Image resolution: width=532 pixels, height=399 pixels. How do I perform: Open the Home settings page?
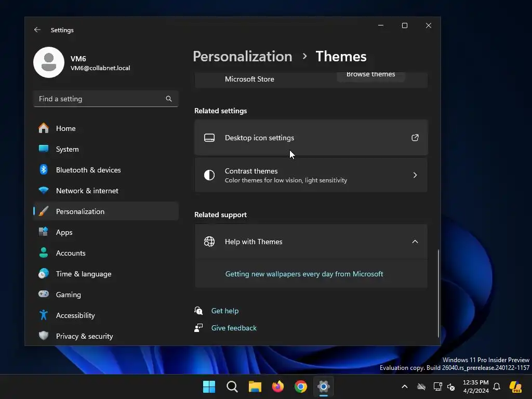coord(106,128)
